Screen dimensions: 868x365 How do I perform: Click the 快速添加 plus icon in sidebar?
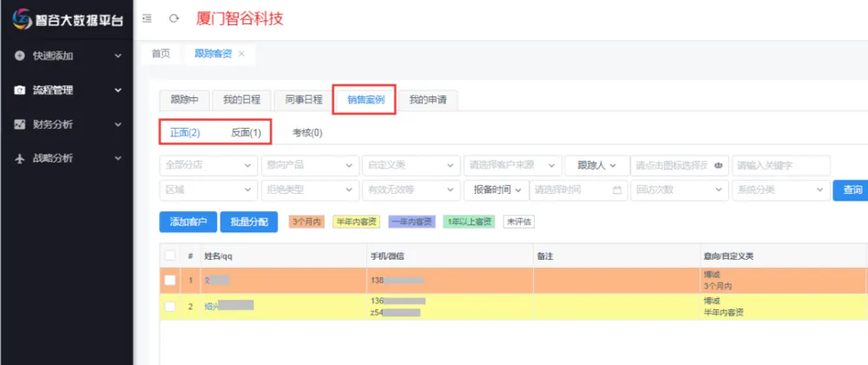(x=19, y=56)
